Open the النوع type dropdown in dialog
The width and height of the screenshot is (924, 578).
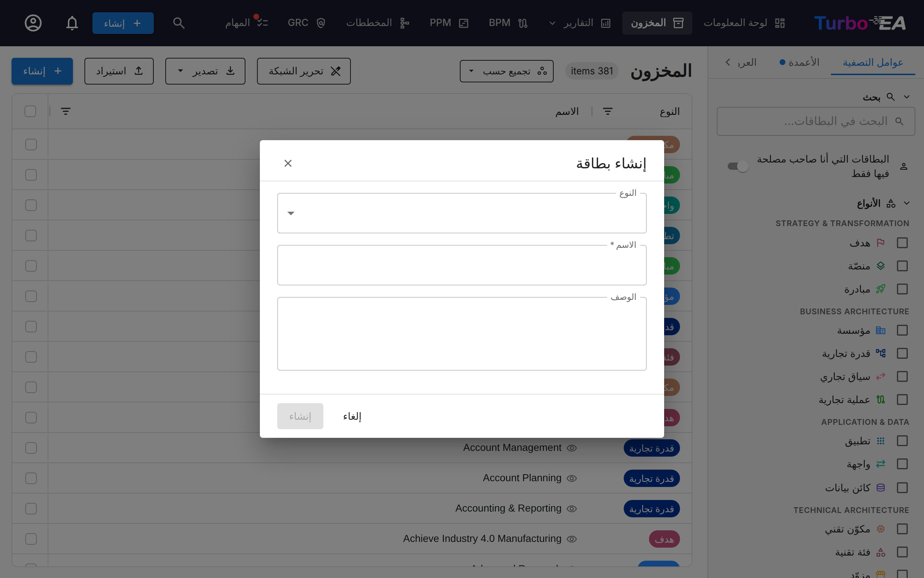[462, 213]
